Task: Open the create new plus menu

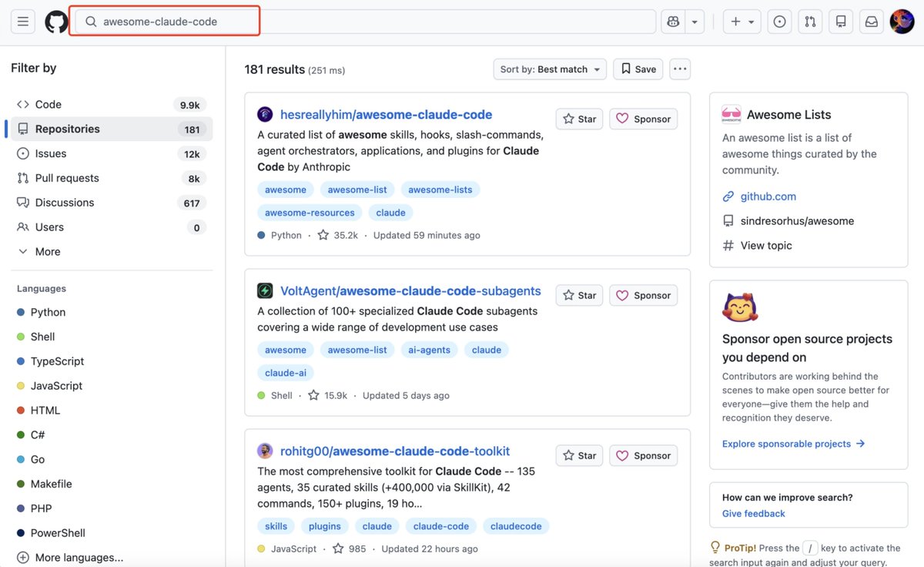Action: (743, 22)
